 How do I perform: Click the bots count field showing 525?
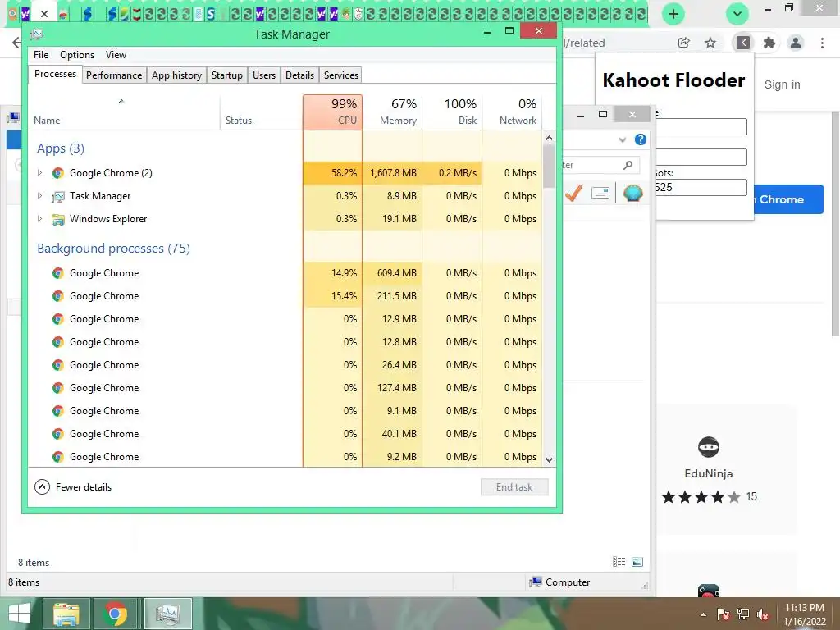701,188
